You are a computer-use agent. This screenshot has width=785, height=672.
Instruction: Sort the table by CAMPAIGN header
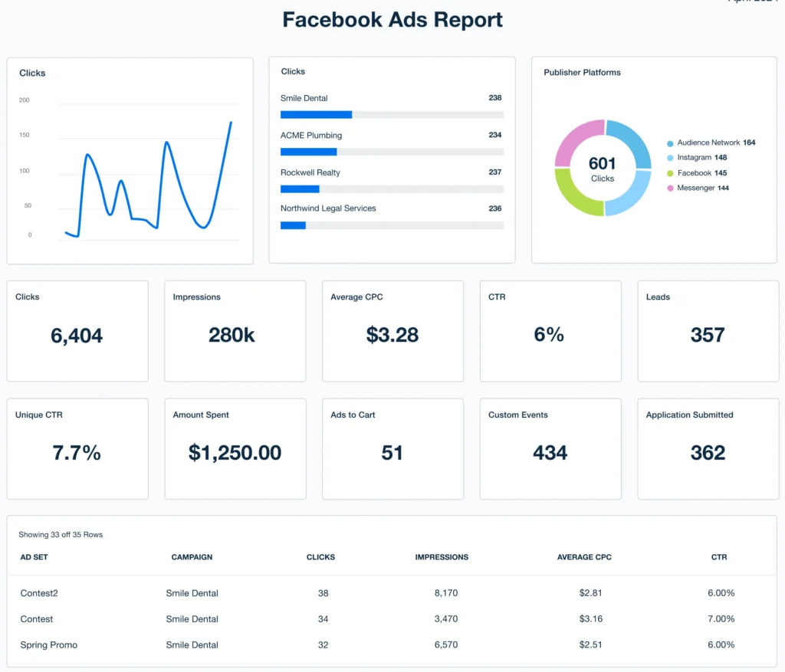pyautogui.click(x=192, y=557)
